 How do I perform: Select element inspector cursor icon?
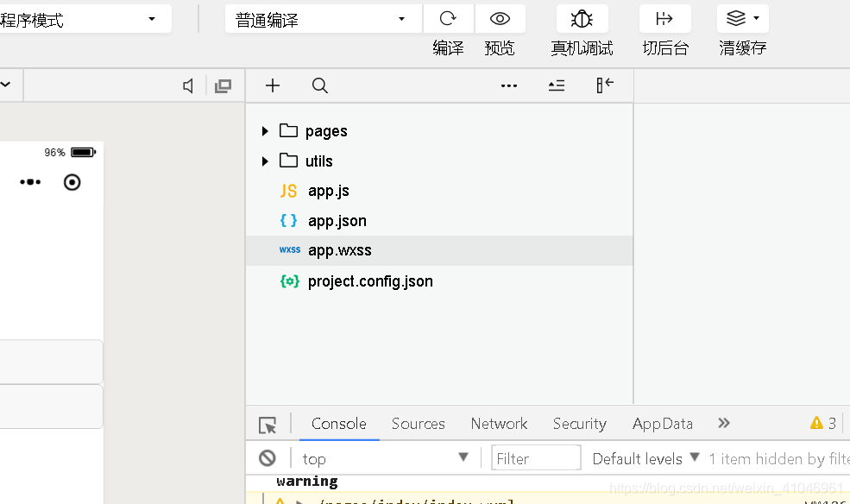[268, 425]
